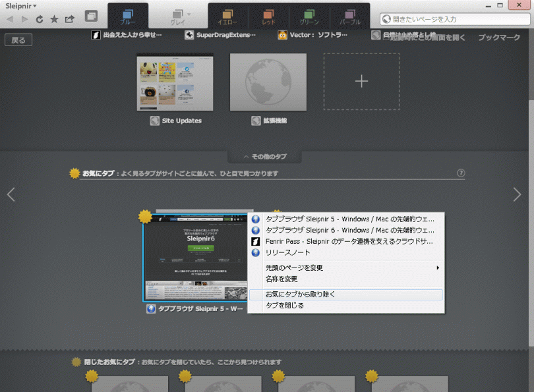The image size is (534, 392).
Task: Open the first closed favorite tab thumbnail
Action: pos(130,384)
